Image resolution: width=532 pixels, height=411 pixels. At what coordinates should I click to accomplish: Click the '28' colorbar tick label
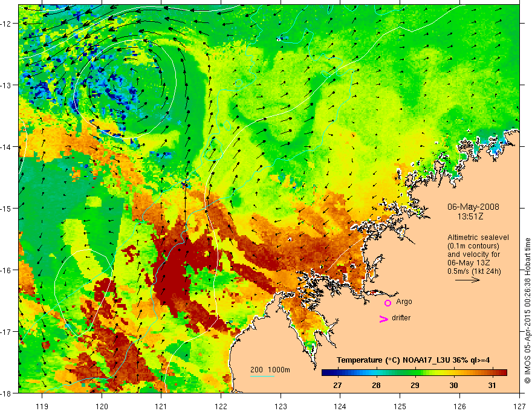click(376, 385)
